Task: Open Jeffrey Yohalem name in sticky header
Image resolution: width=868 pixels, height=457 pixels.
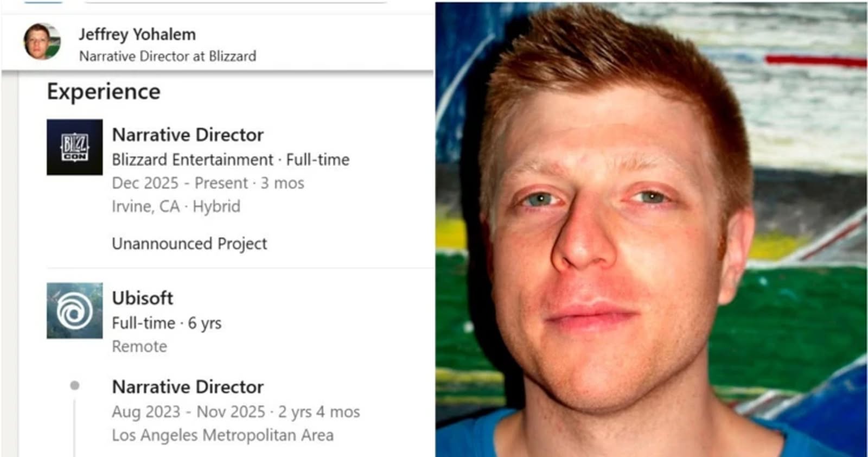Action: pos(137,34)
